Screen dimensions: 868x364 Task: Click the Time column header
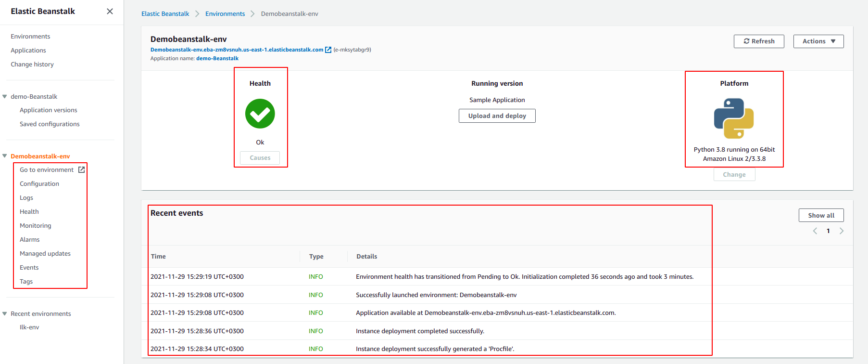[x=158, y=257]
